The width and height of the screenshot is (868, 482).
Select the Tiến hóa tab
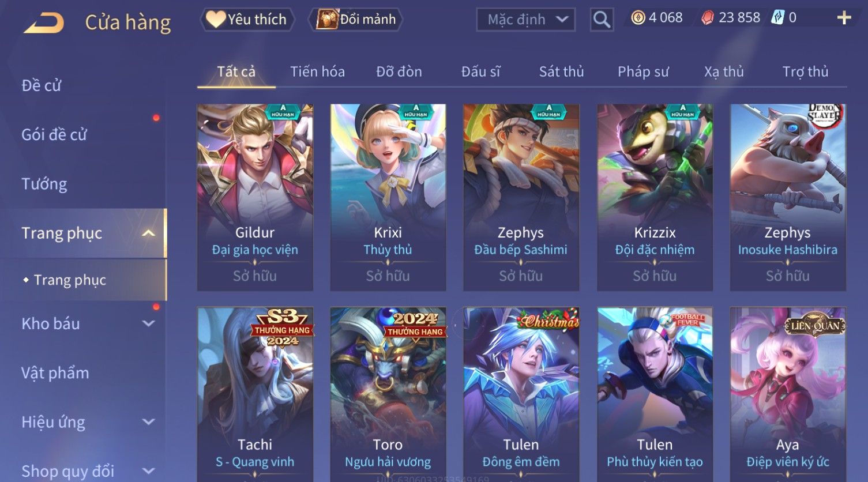pyautogui.click(x=317, y=71)
